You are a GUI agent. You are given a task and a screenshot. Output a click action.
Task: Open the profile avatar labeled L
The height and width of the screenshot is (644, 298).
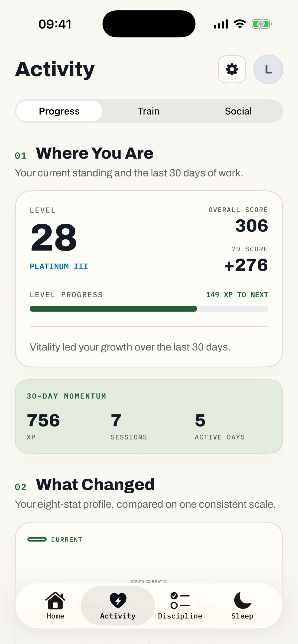click(268, 69)
